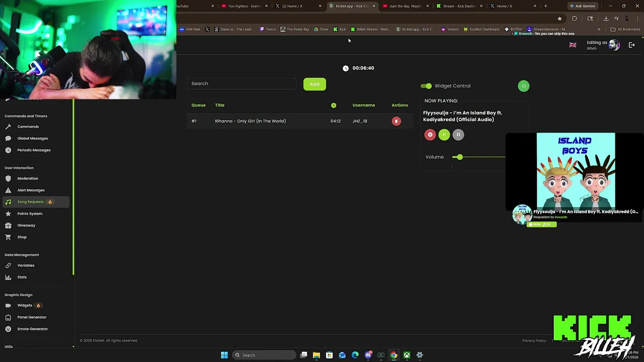Open the Panel Generator
This screenshot has height=362, width=644.
32,317
